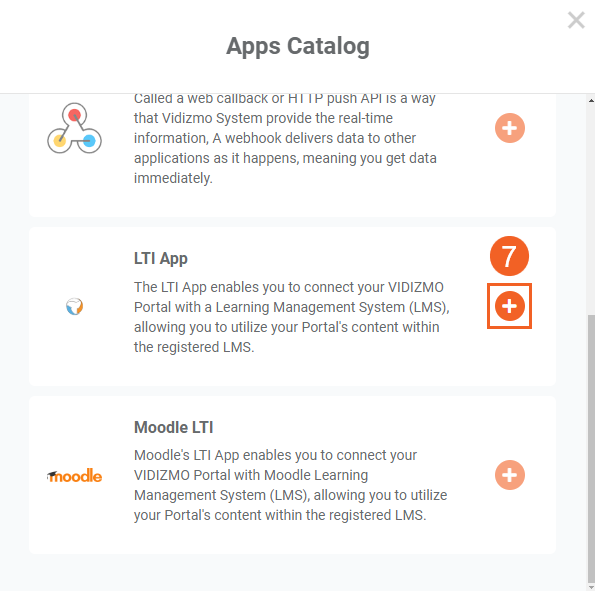This screenshot has height=591, width=595.
Task: Click the 'your Portal's content within the registered LMS' line
Action: 280,515
